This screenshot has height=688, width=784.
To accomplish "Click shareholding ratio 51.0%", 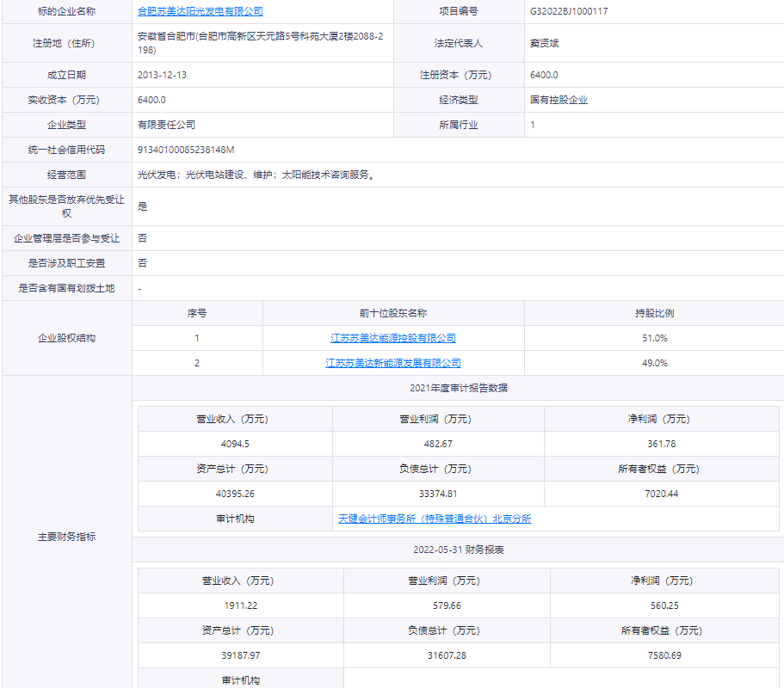I will pyautogui.click(x=655, y=338).
